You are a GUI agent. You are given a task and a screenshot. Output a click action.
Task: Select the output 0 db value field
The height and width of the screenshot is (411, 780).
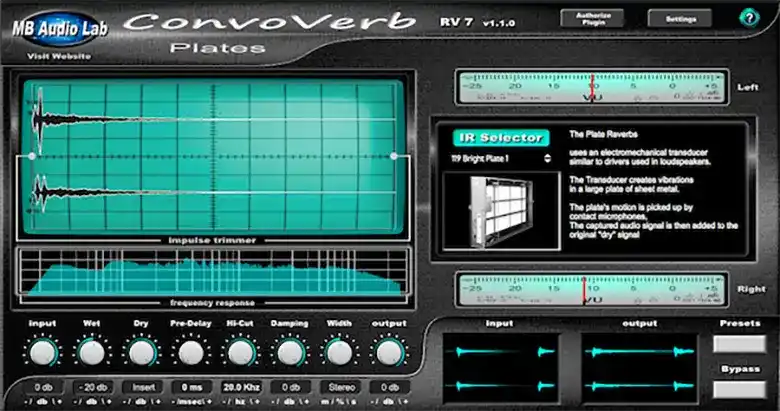point(390,387)
